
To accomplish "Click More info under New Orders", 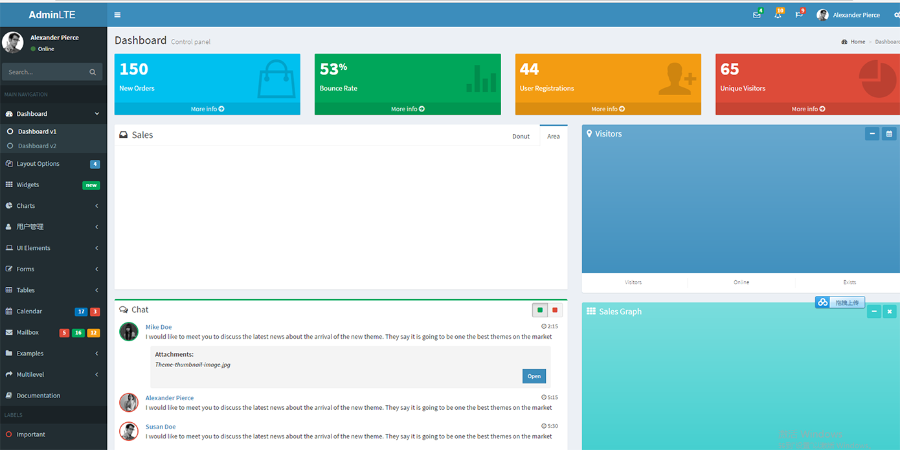I will (x=207, y=108).
